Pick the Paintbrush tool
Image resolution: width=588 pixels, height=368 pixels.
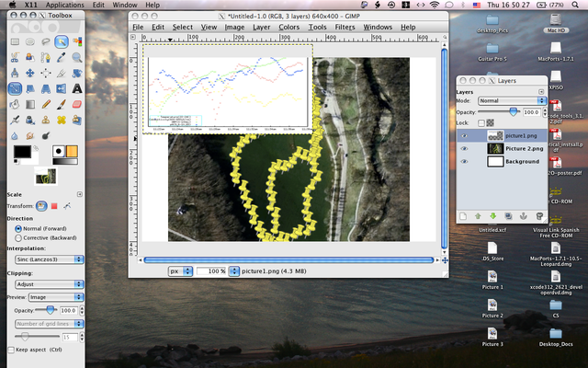click(62, 104)
